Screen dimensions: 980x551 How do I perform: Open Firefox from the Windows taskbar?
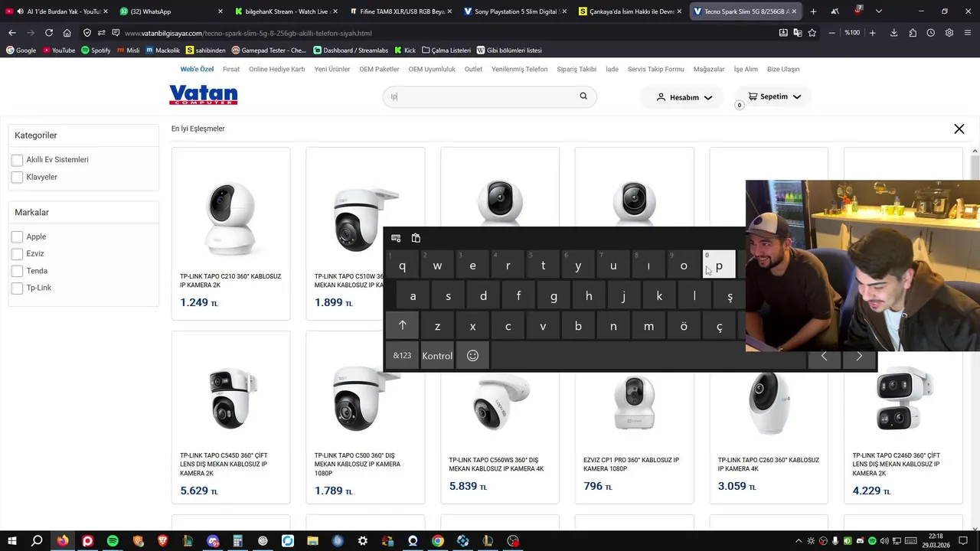(62, 541)
